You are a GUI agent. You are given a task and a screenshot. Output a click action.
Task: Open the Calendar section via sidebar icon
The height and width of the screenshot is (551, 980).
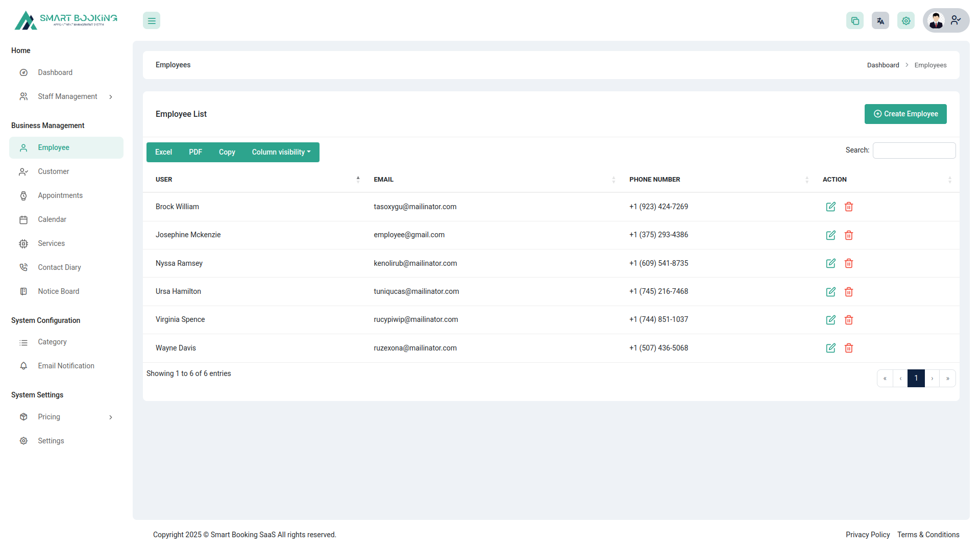click(x=23, y=219)
